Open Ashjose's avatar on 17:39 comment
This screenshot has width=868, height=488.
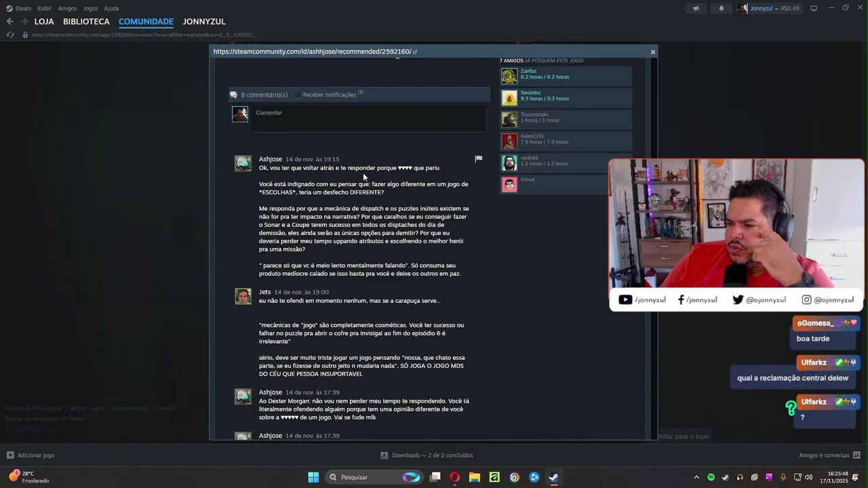(x=243, y=396)
